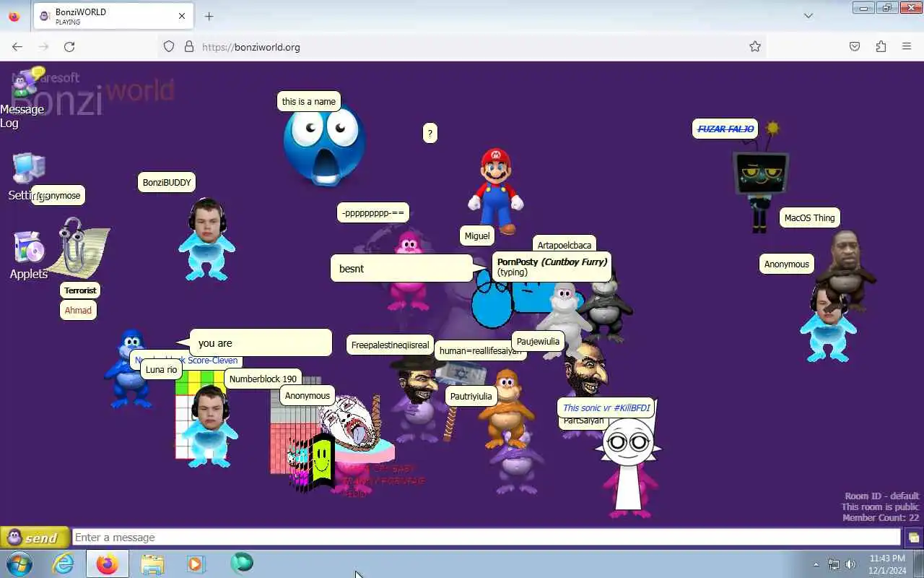Click the 'Paujewiulia' name tag
Screen dimensions: 924x578
(x=538, y=341)
